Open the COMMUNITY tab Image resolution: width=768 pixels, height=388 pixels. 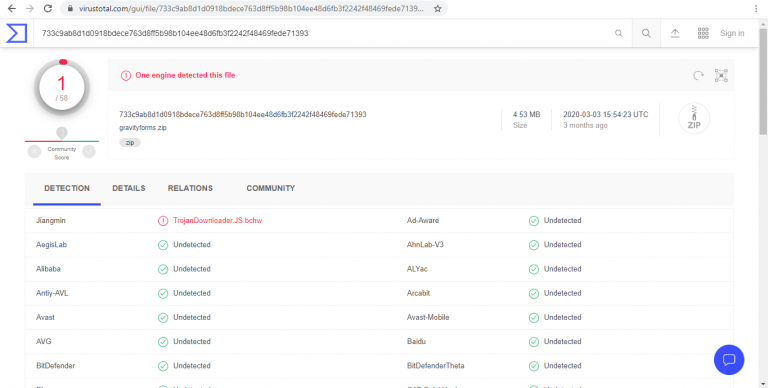(x=270, y=188)
